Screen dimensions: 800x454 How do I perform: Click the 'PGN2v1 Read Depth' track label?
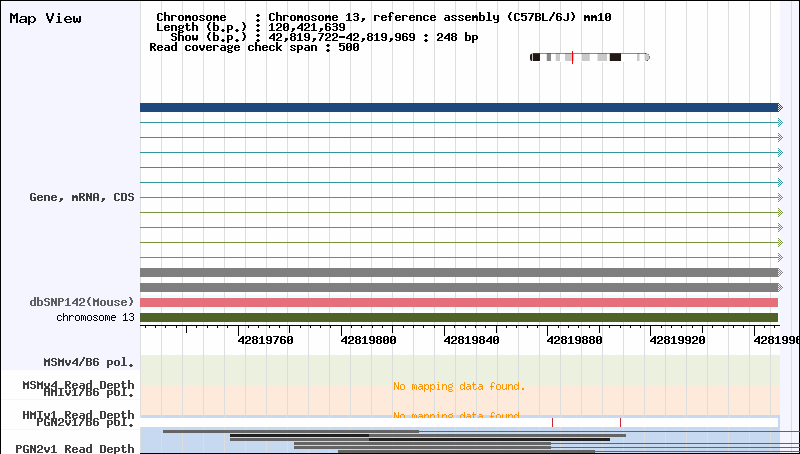75,448
